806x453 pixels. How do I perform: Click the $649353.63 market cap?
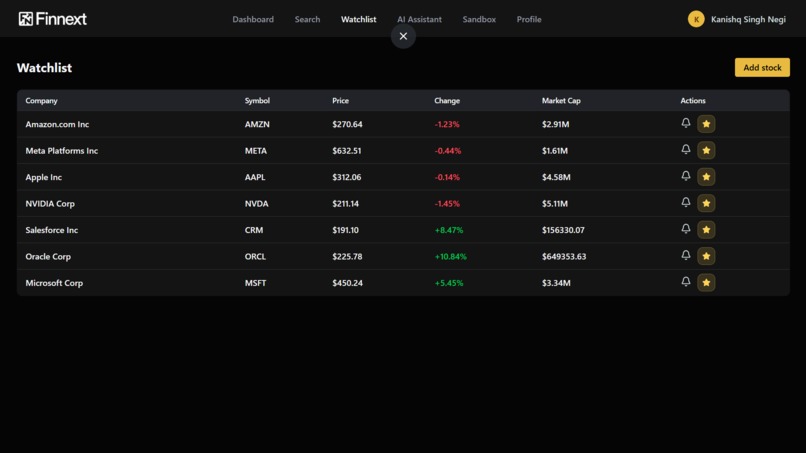[564, 257]
